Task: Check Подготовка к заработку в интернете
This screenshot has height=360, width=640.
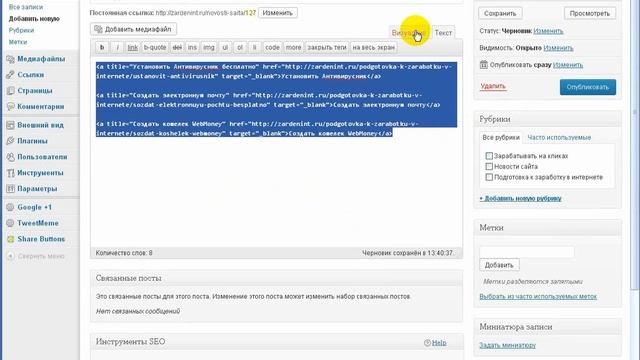Action: [489, 177]
